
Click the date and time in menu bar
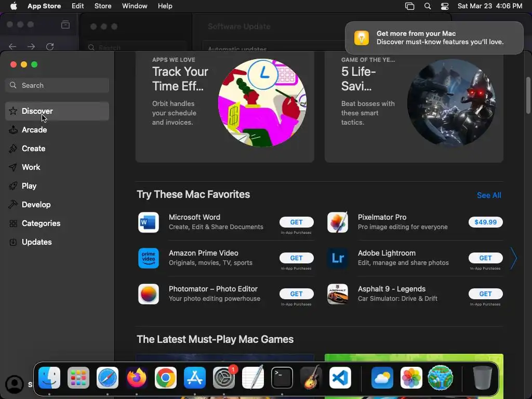point(489,6)
